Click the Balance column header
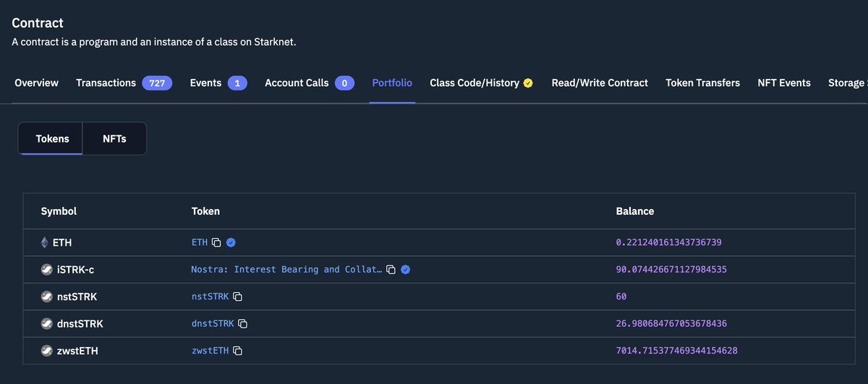The image size is (868, 384). (635, 211)
